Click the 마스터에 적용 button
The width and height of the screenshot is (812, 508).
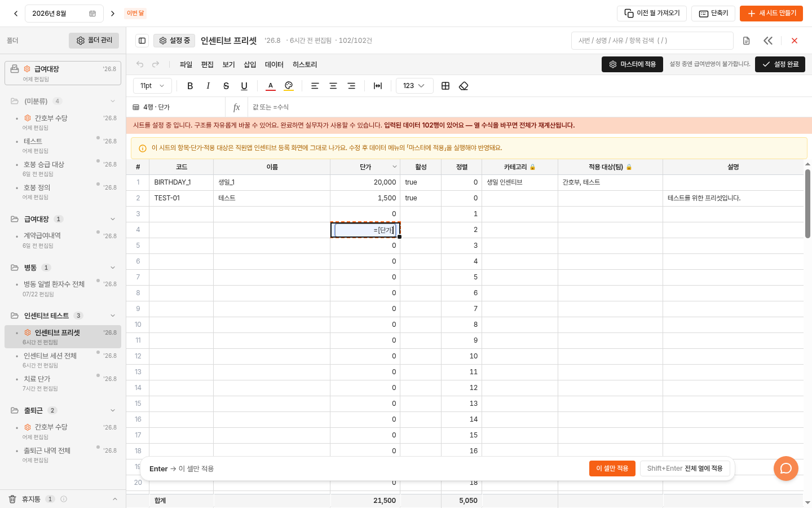[632, 64]
